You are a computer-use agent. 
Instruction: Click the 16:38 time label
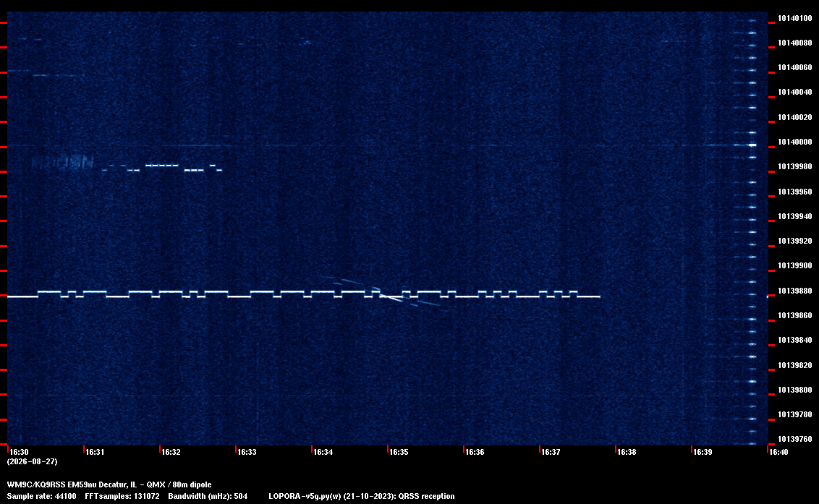tap(627, 452)
